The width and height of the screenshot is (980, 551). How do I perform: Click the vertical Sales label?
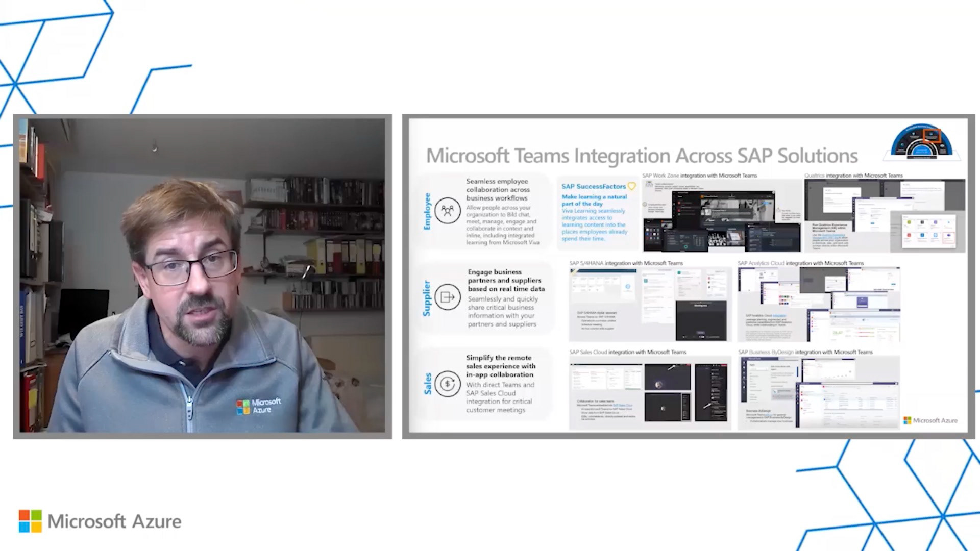(428, 384)
